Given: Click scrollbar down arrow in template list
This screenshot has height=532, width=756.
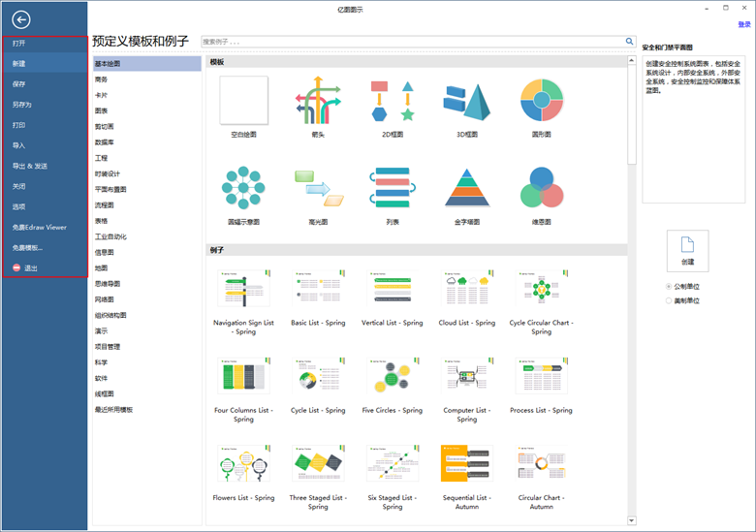Looking at the screenshot, I should (632, 520).
